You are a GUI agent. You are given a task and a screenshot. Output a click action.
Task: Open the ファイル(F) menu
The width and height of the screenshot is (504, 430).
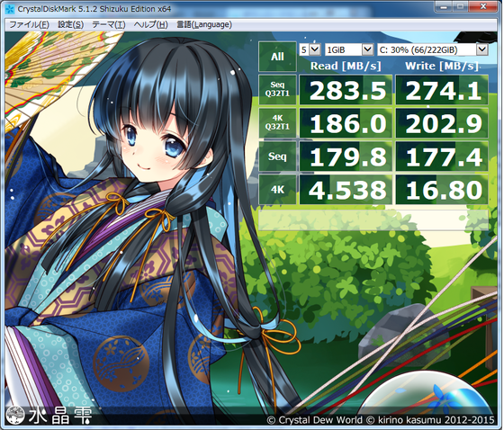pyautogui.click(x=29, y=24)
